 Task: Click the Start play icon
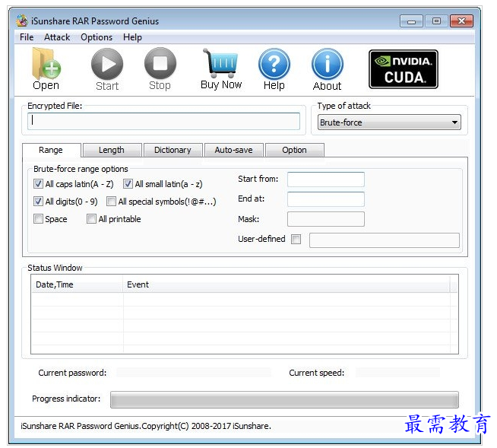(x=107, y=63)
